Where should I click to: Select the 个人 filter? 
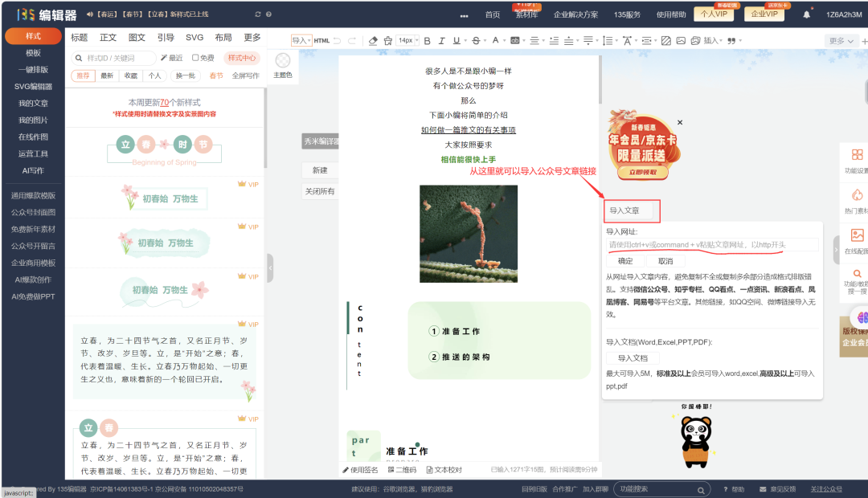154,76
